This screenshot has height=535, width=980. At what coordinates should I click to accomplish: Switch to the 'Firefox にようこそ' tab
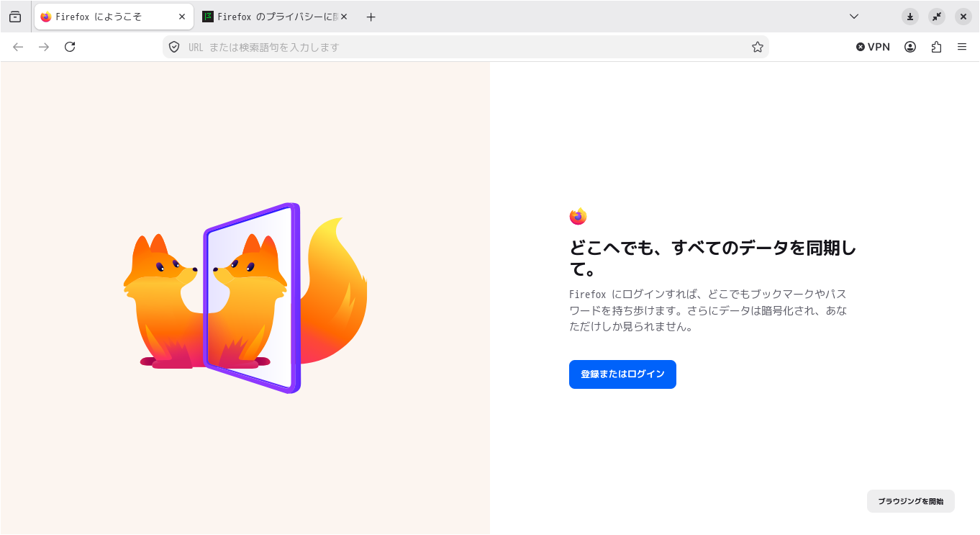[114, 17]
